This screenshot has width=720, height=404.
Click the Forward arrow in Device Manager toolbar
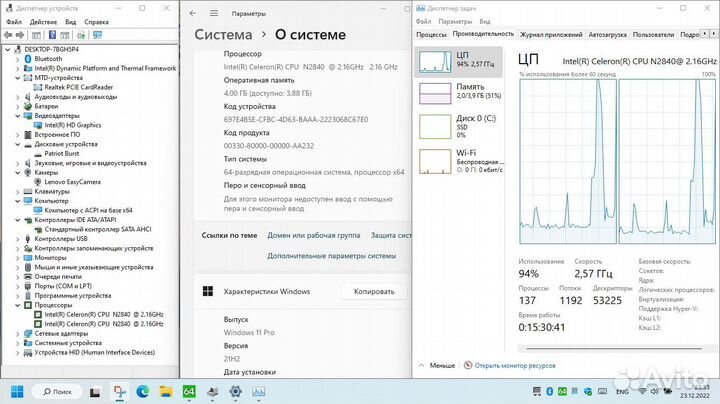(20, 35)
